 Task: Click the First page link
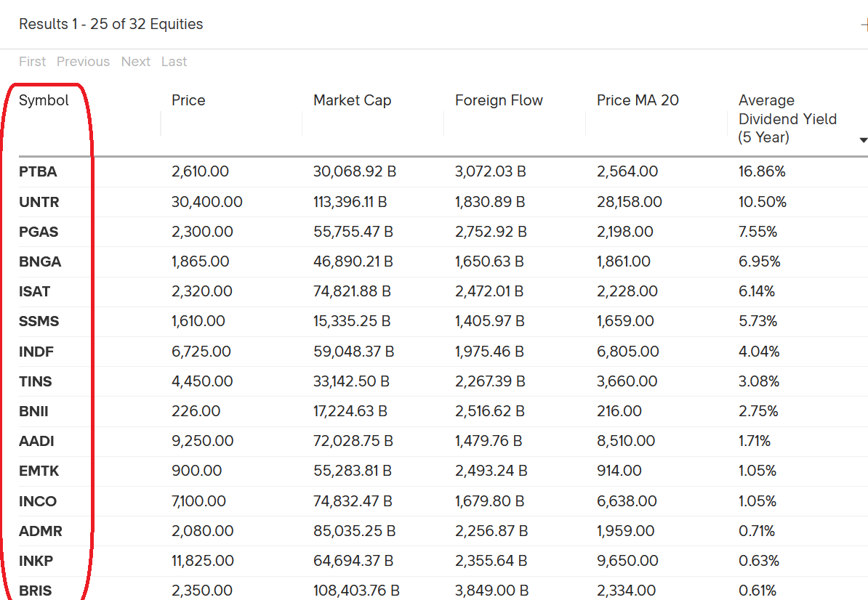coord(32,62)
